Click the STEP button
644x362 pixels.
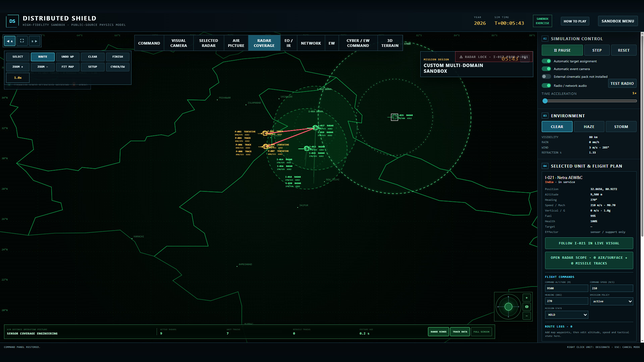597,50
